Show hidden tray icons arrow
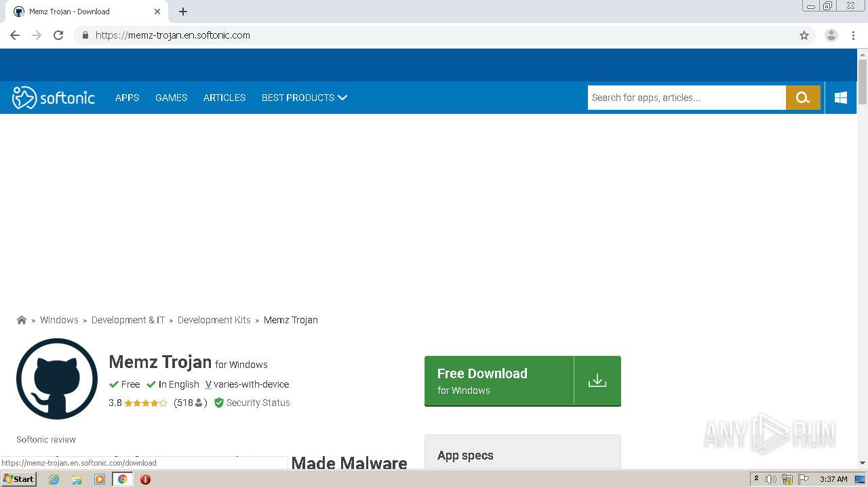This screenshot has width=868, height=488. 756,479
